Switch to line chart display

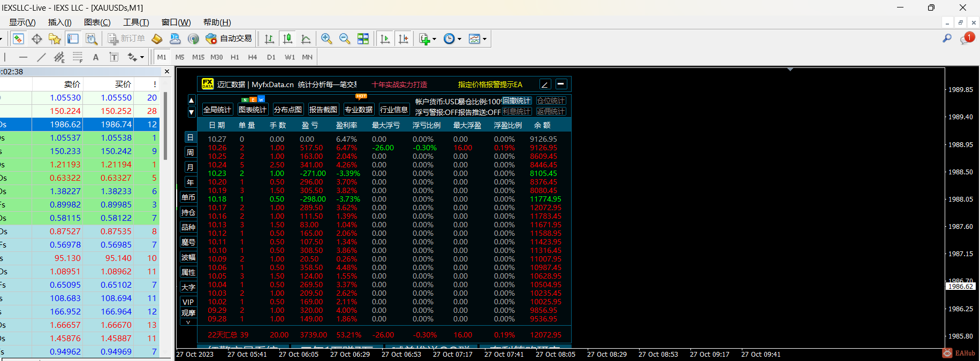306,39
